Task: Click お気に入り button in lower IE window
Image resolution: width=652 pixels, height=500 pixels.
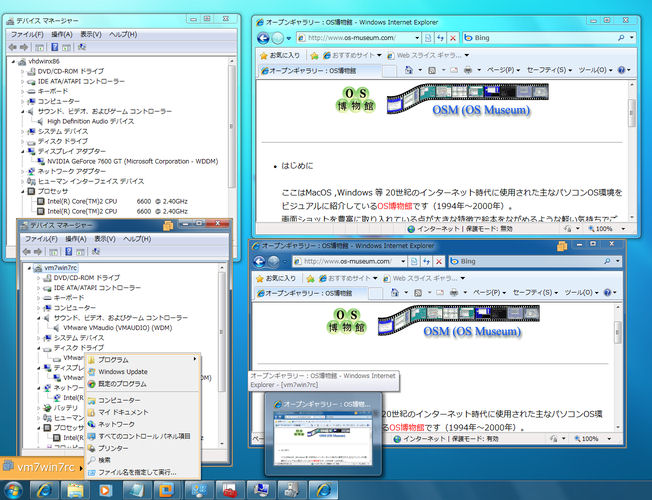Action: [276, 278]
